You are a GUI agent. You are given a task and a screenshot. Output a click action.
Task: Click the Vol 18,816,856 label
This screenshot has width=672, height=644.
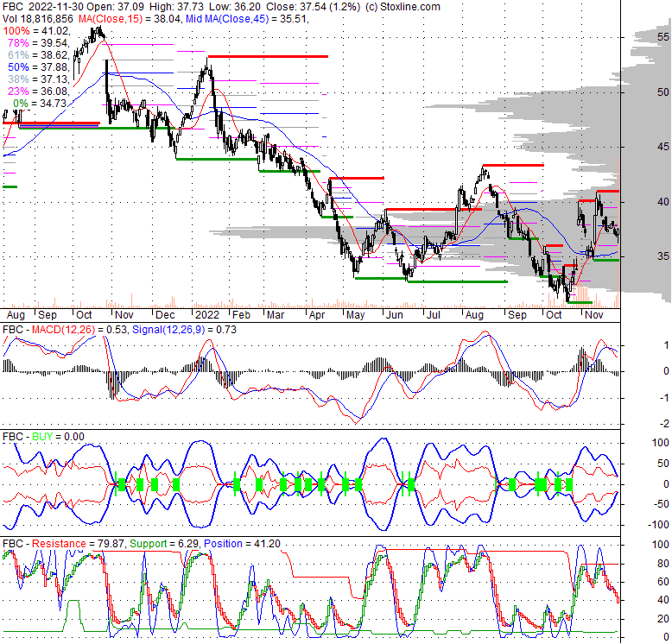point(38,19)
